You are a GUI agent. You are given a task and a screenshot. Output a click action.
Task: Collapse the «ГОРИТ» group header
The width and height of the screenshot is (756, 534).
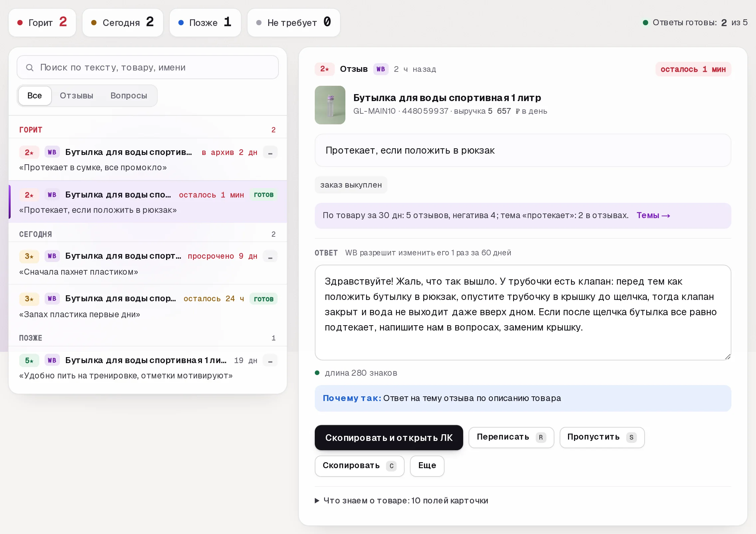tap(147, 130)
